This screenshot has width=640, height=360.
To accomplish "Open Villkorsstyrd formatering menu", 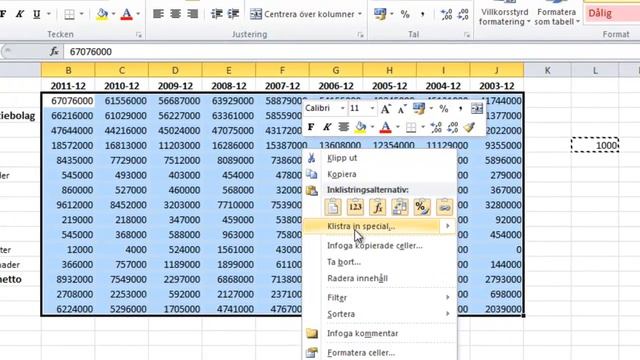I will 504,16.
